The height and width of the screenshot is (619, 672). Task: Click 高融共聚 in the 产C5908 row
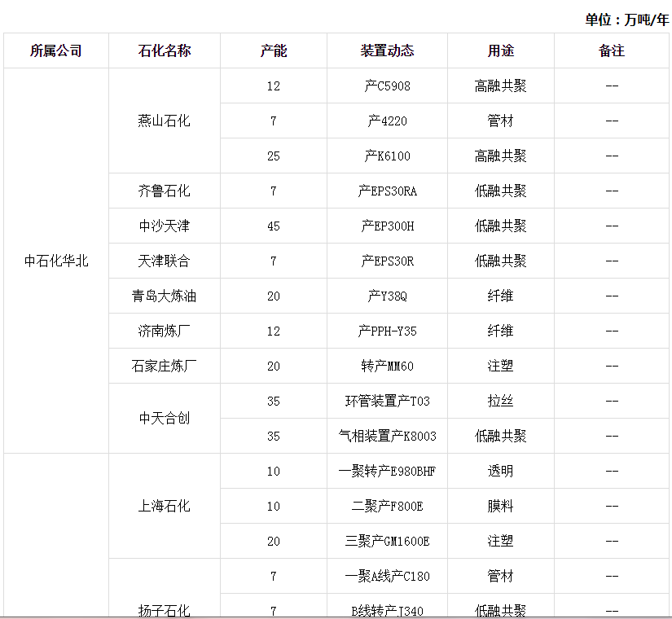501,86
